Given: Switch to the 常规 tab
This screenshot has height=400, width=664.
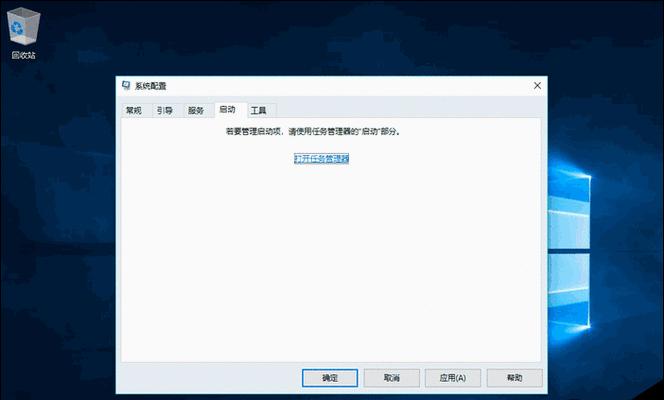Looking at the screenshot, I should click(x=134, y=110).
